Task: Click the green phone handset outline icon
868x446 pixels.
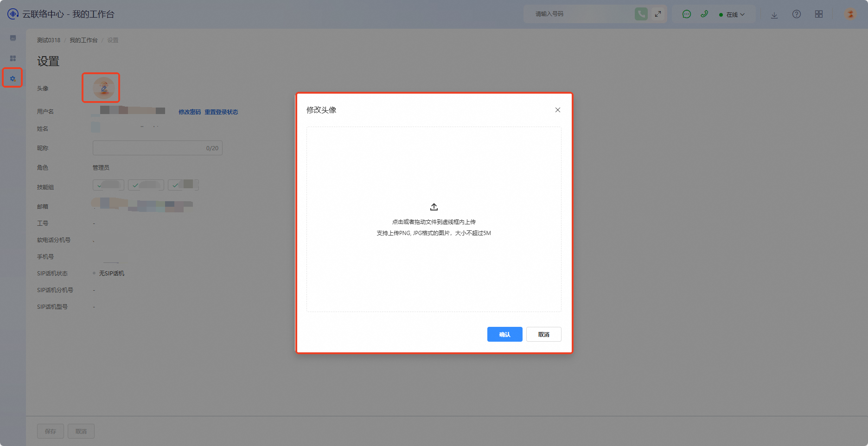Action: tap(704, 14)
